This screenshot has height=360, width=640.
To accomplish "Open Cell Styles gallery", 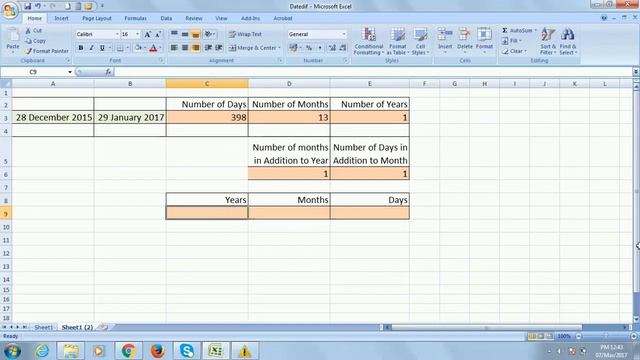I will (x=420, y=41).
